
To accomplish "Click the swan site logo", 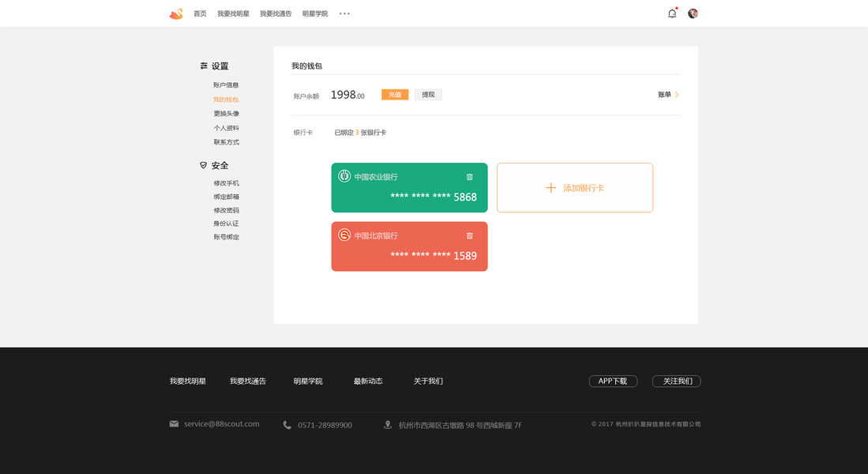I will click(176, 14).
